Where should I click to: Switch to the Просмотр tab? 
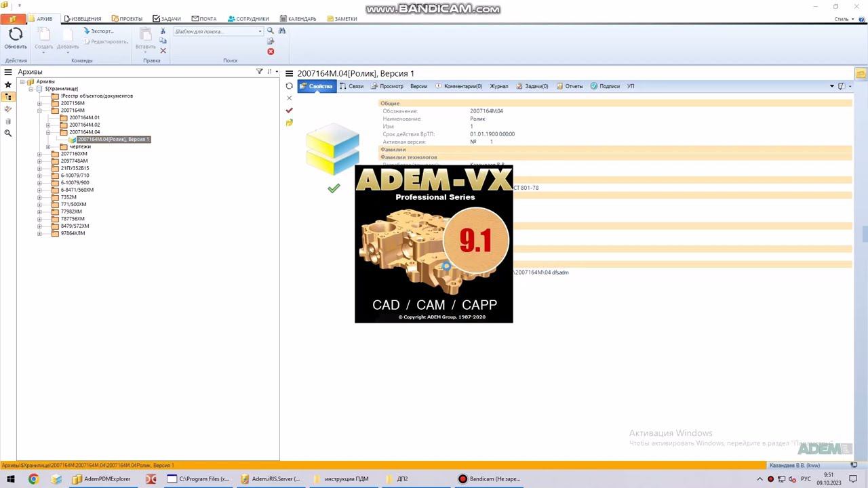387,86
